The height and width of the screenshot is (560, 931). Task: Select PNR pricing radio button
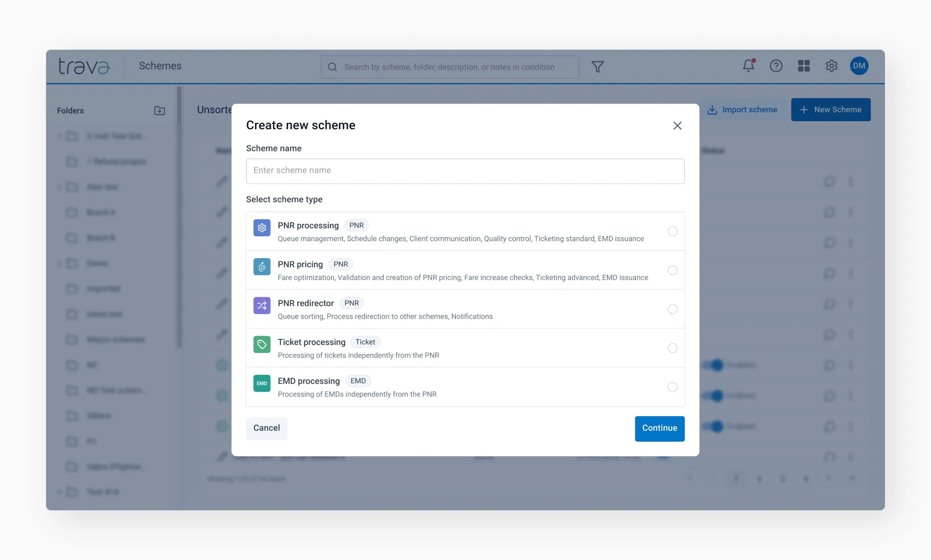[672, 270]
